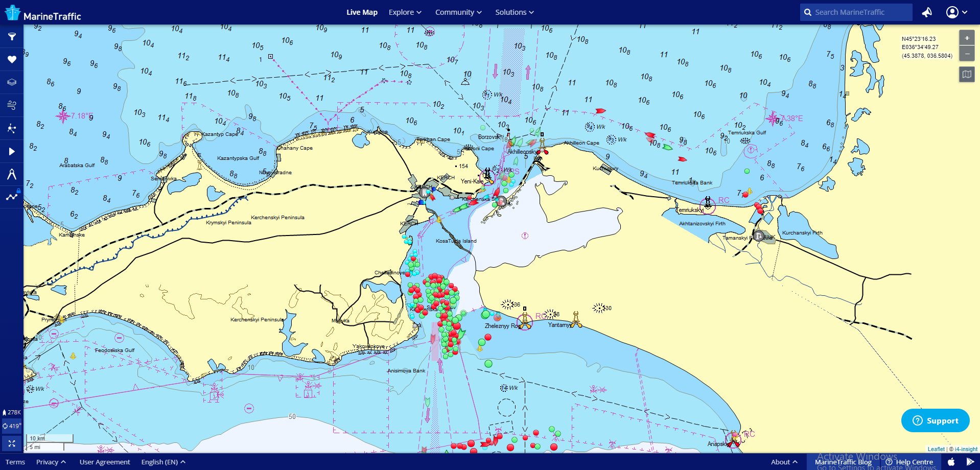The height and width of the screenshot is (470, 980).
Task: Click the megaphone announcements icon
Action: point(927,12)
